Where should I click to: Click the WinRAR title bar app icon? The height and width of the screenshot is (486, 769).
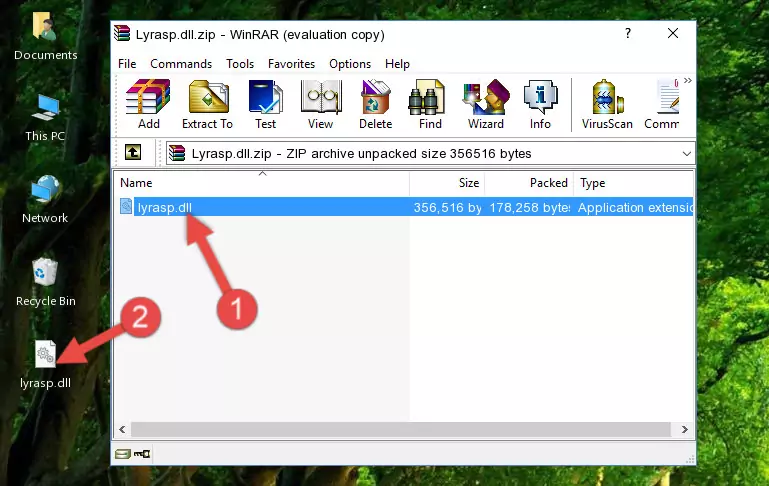coord(123,34)
